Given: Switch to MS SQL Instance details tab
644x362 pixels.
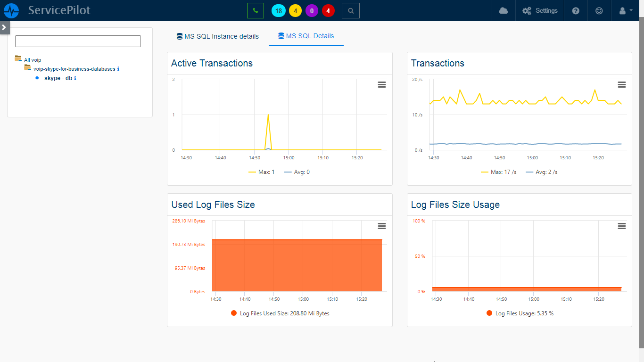Looking at the screenshot, I should 217,36.
